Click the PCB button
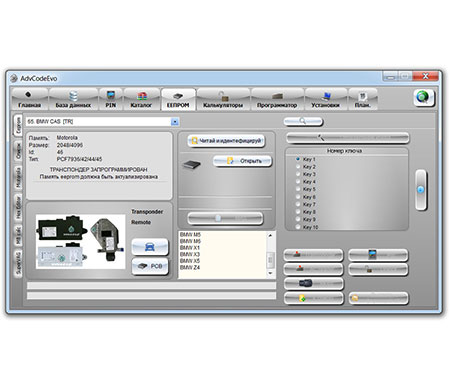 (150, 266)
